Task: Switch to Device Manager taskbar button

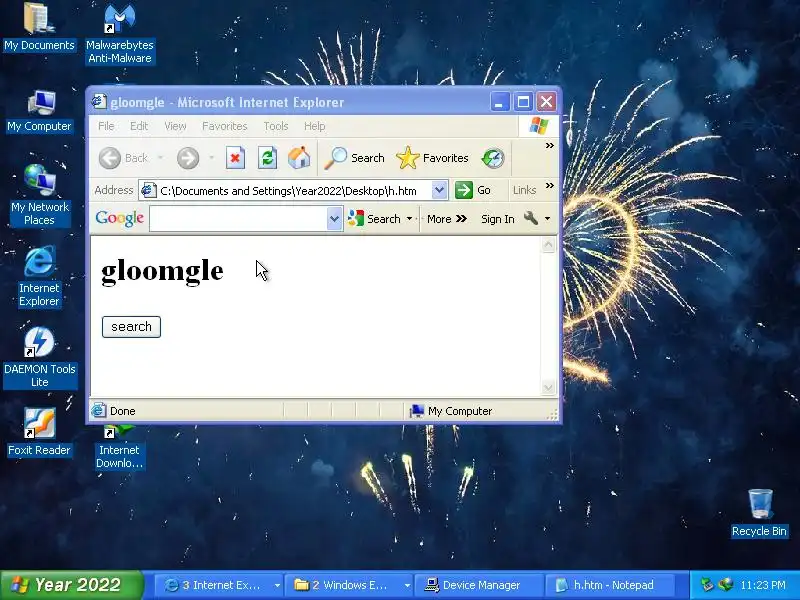Action: click(x=478, y=585)
